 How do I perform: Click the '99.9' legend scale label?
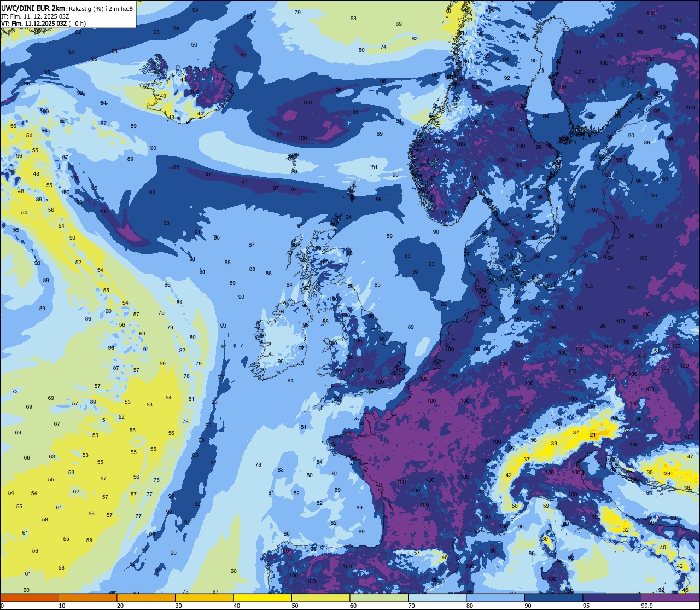pyautogui.click(x=647, y=606)
